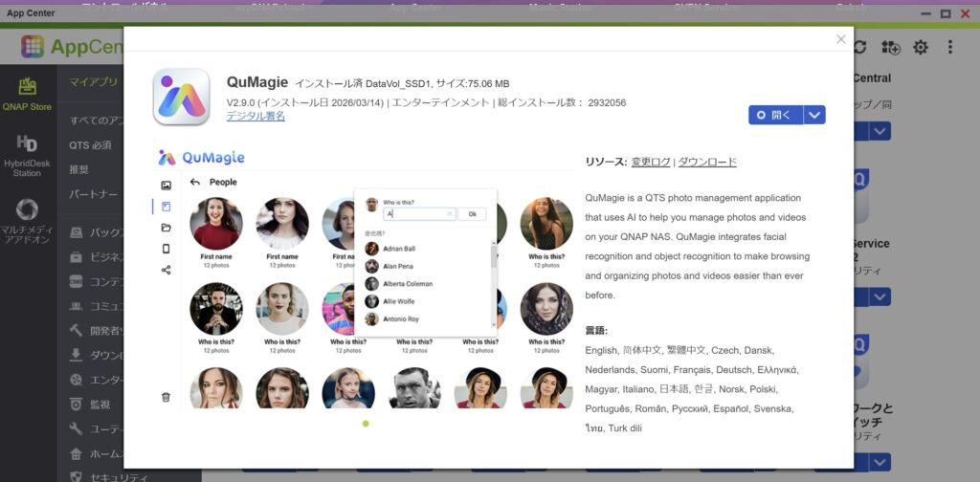Click the communication category icon
This screenshot has width=980, height=482.
click(x=77, y=306)
